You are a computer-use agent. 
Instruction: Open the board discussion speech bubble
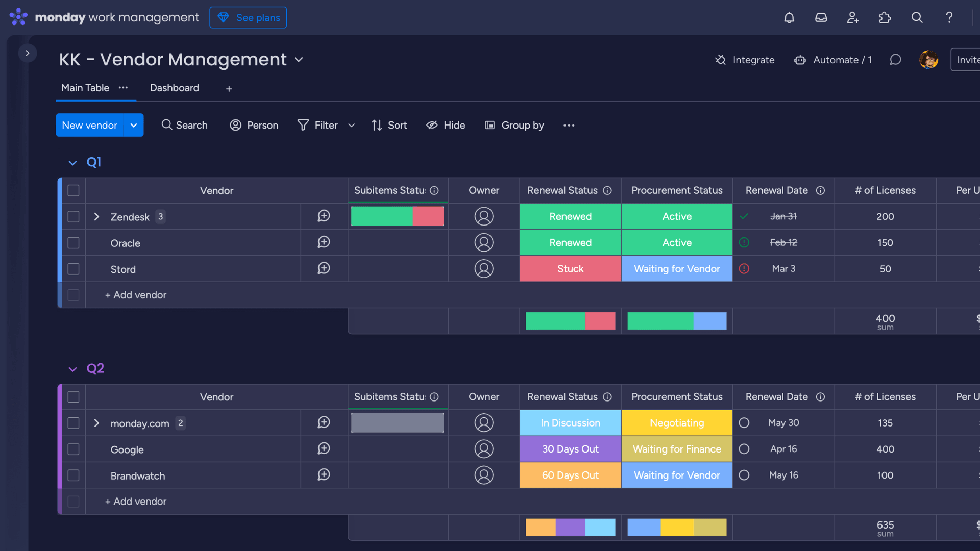[x=895, y=60]
